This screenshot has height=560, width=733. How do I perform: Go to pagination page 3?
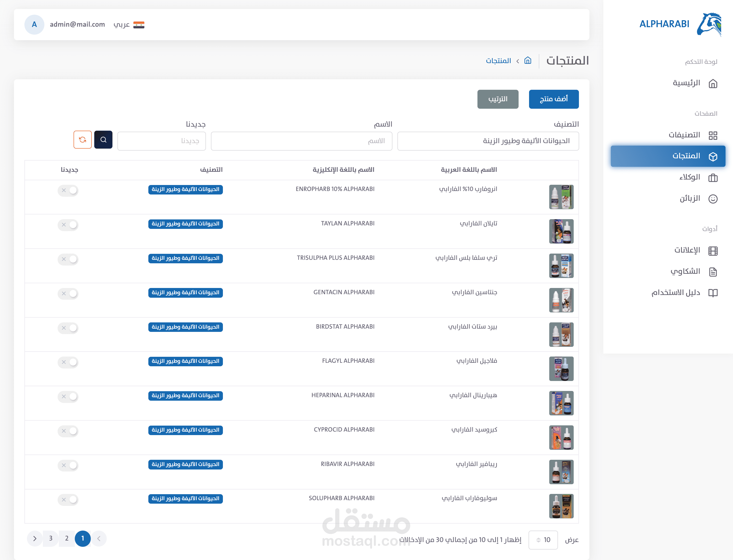(51, 538)
